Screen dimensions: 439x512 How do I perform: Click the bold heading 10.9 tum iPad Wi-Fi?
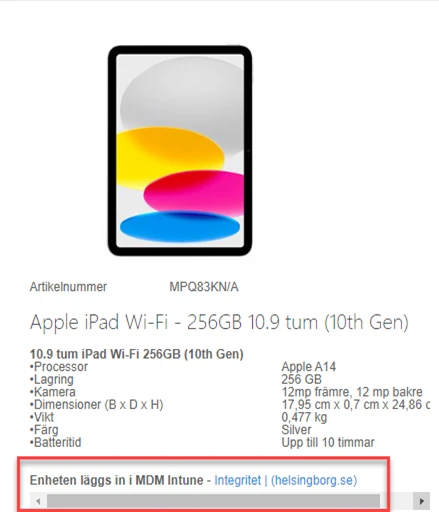(137, 354)
